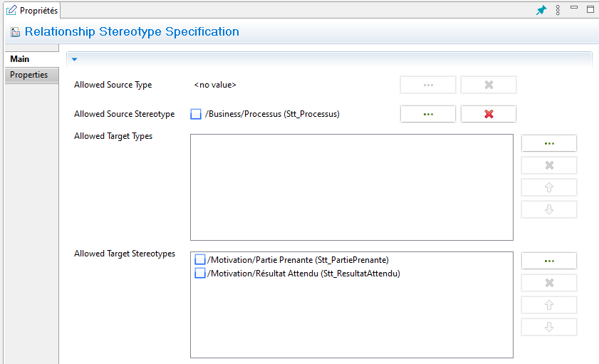Collapse the section using the blue arrow

[74, 60]
